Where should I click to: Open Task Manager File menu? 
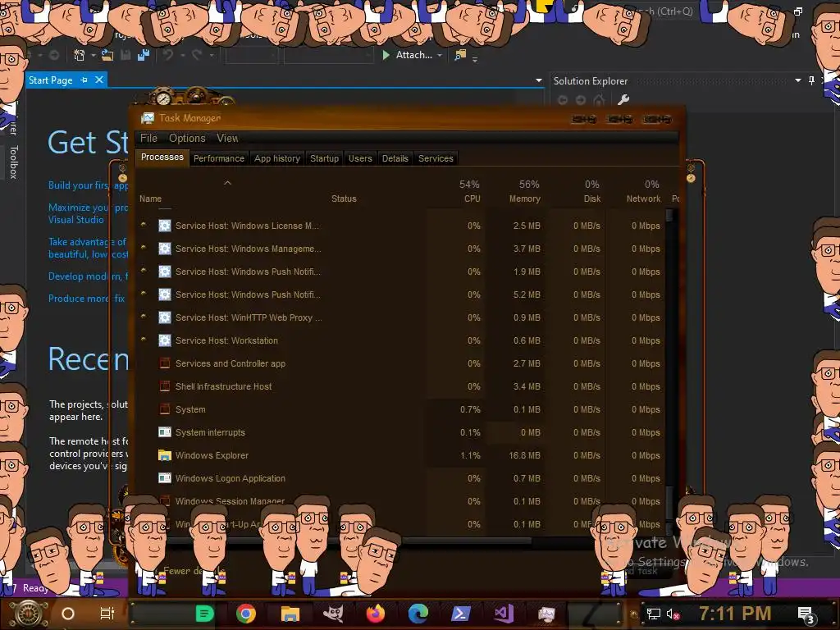pos(148,138)
